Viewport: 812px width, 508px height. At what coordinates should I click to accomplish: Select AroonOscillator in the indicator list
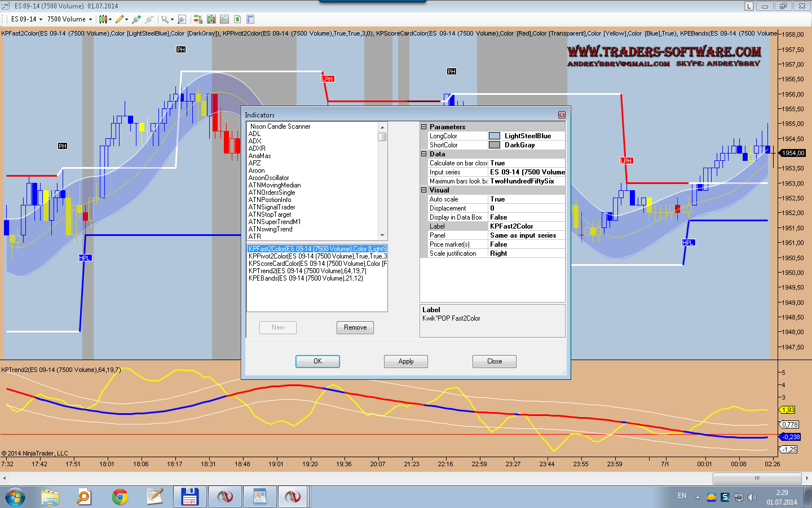(269, 178)
